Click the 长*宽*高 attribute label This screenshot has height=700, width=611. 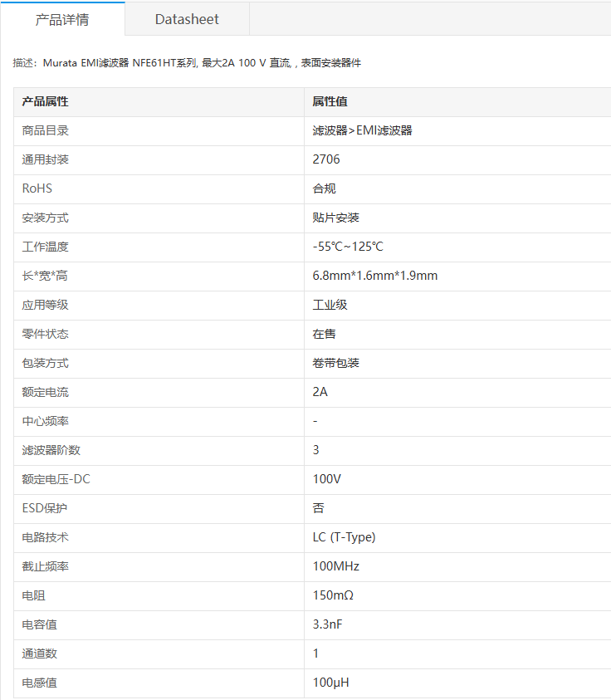(x=45, y=276)
